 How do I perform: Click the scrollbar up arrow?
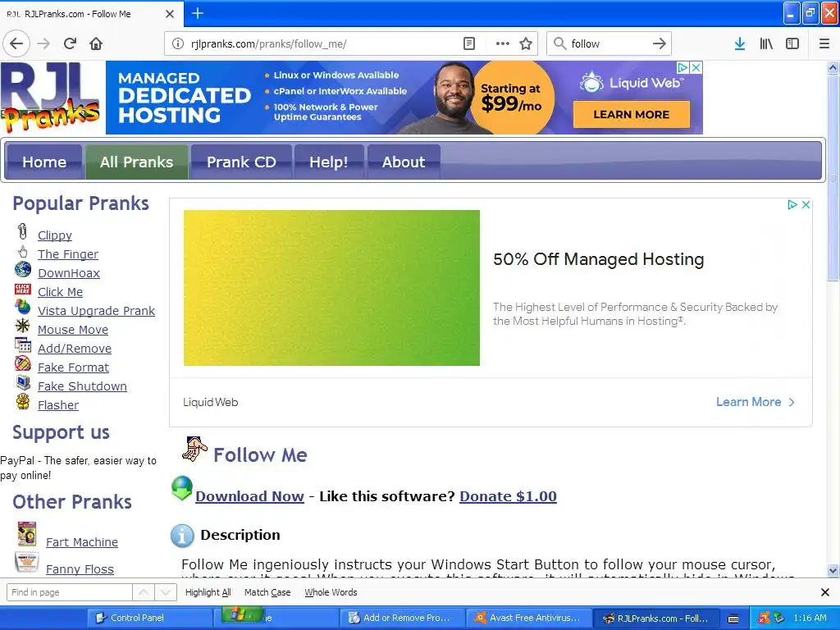pyautogui.click(x=833, y=67)
